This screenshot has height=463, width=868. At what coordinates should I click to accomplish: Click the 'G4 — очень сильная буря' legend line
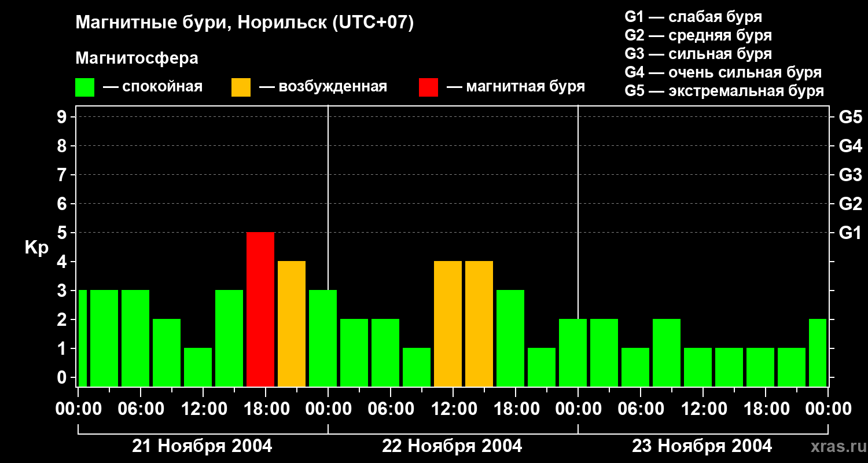coord(723,72)
